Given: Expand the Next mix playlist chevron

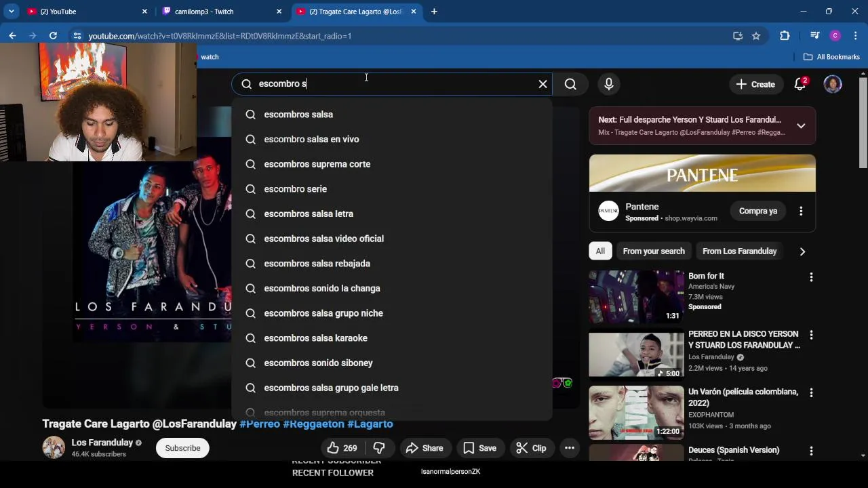Looking at the screenshot, I should [x=801, y=126].
